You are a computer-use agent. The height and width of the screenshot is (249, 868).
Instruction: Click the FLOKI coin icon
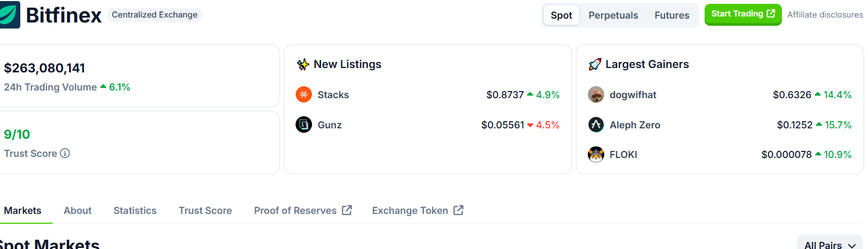coord(596,155)
